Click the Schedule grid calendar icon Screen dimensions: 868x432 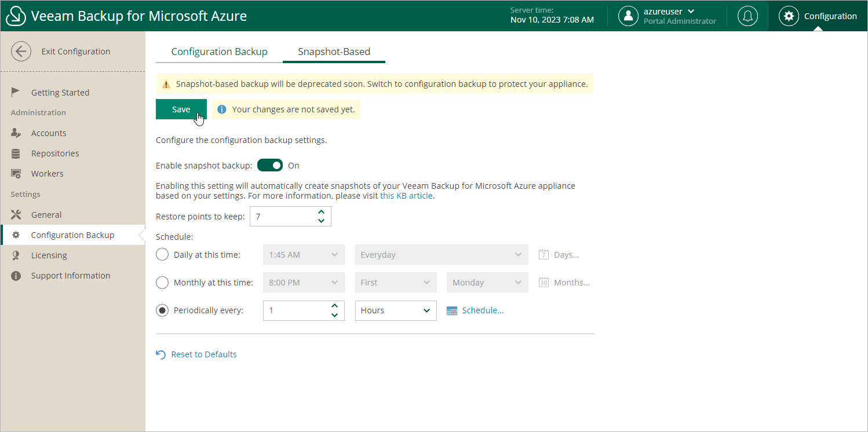[452, 310]
